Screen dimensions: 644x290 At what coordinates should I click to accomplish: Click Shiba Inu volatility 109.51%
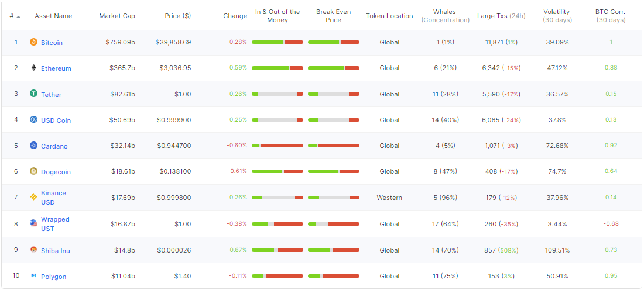pos(557,250)
